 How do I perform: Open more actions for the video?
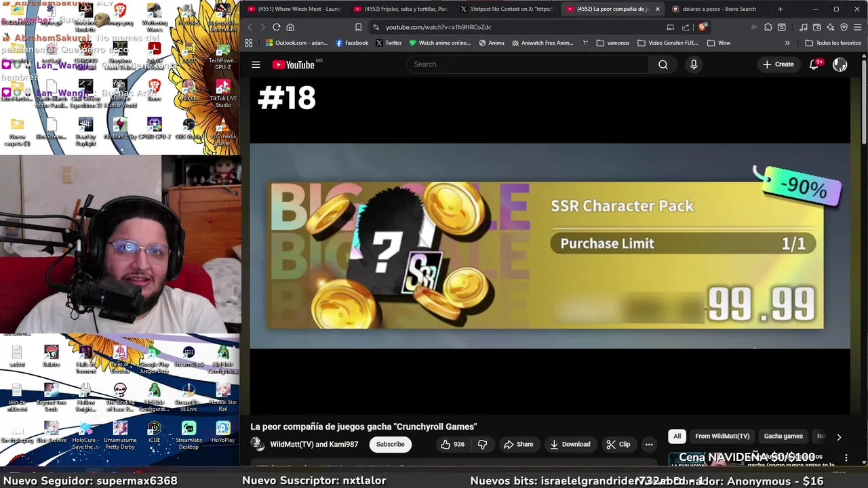pyautogui.click(x=649, y=445)
